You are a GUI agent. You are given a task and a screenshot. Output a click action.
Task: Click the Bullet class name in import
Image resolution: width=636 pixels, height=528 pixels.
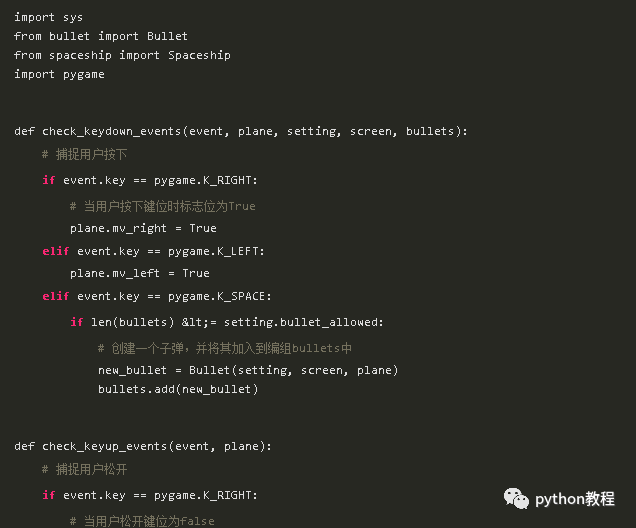click(167, 36)
